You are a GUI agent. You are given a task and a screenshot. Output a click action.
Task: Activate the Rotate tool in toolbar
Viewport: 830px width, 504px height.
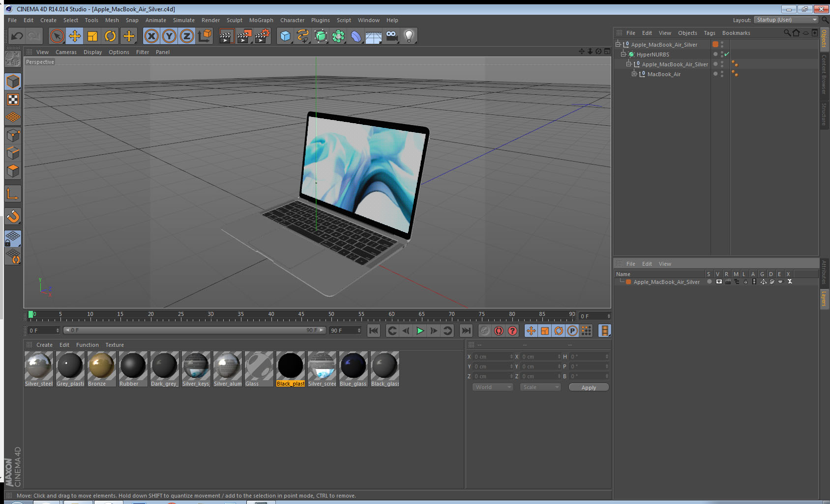[x=110, y=36]
